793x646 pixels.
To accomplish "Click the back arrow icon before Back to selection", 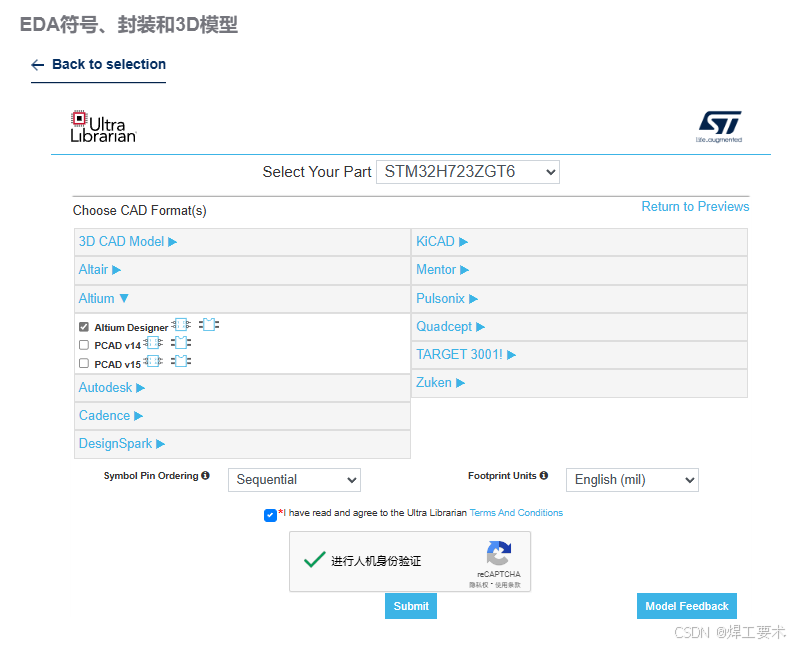I will click(x=37, y=65).
